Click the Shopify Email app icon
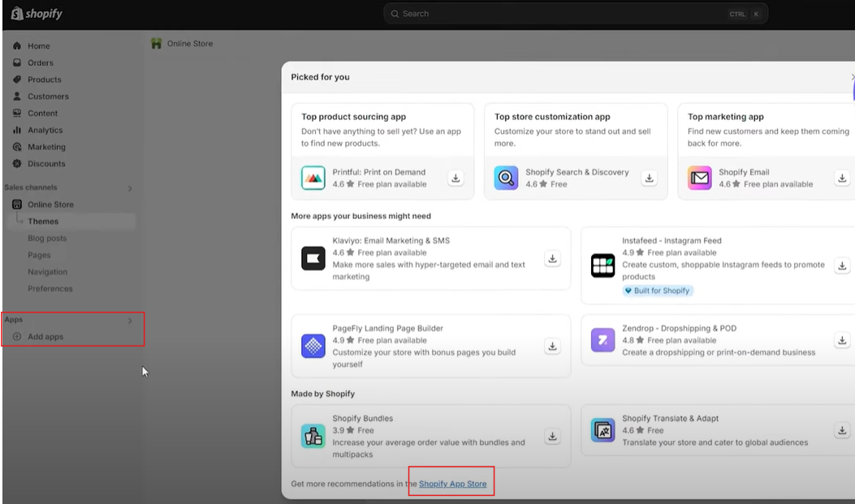855x504 pixels. point(700,179)
